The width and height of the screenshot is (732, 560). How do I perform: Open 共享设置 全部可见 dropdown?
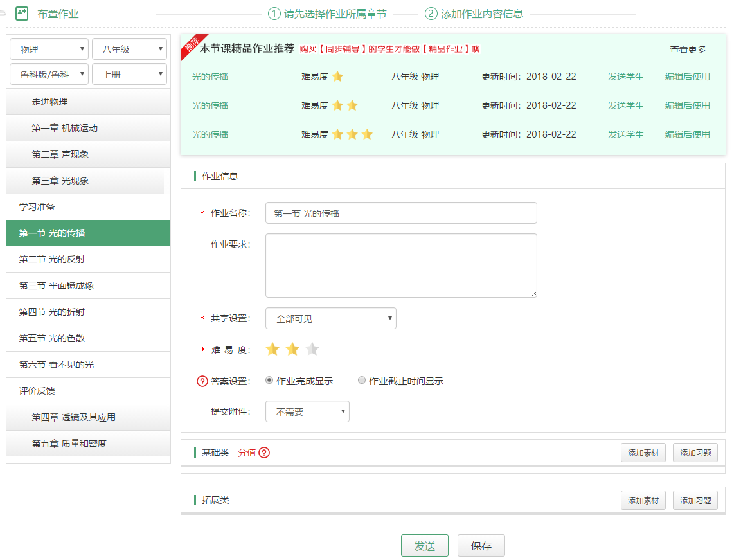pyautogui.click(x=330, y=318)
